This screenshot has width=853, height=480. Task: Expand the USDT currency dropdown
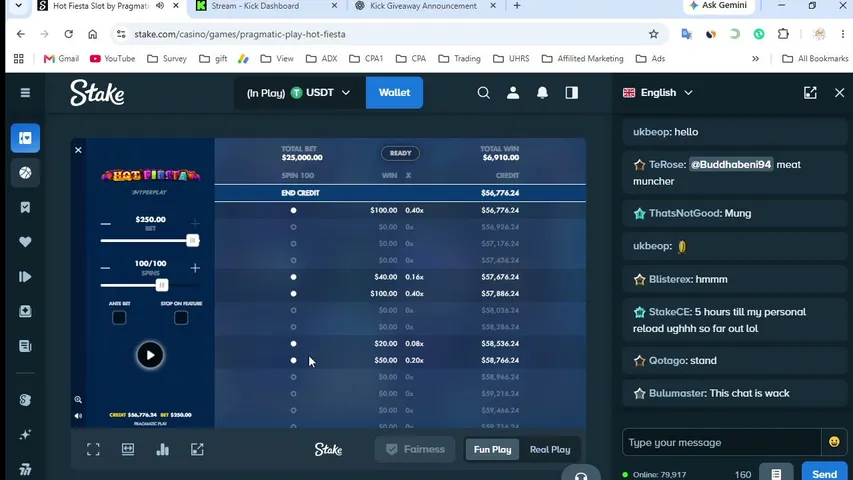pos(345,93)
